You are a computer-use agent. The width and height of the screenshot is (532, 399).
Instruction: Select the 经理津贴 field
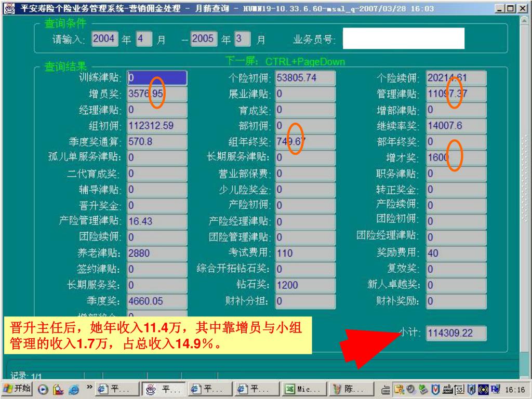[157, 110]
